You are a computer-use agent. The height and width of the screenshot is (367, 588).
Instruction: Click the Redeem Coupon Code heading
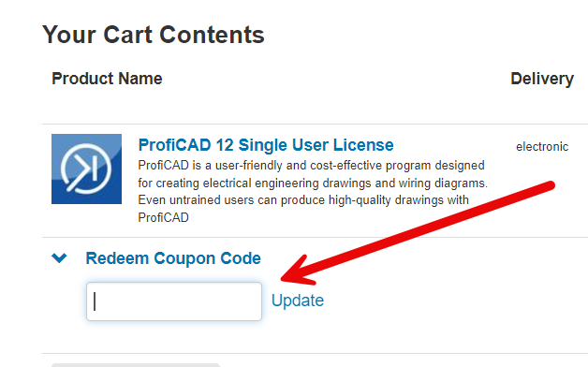(x=173, y=258)
